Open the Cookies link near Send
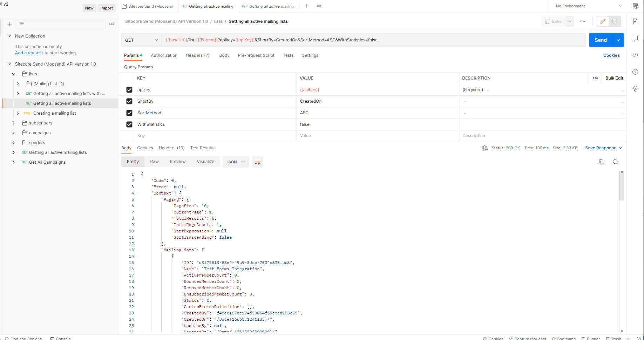The height and width of the screenshot is (340, 644). coord(611,55)
